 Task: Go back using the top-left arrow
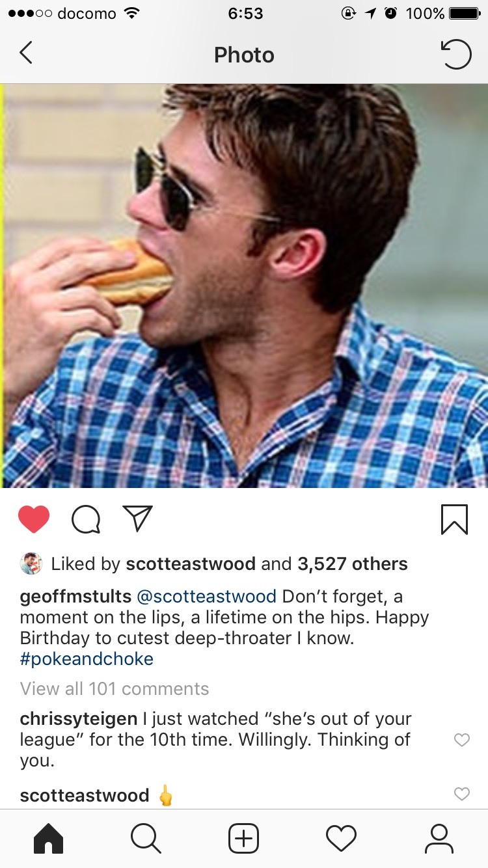pos(26,53)
